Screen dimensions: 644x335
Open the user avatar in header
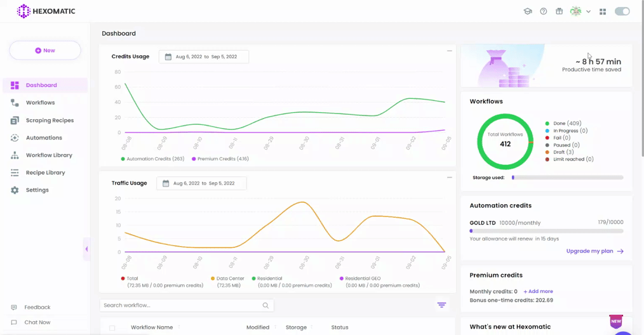(x=576, y=11)
